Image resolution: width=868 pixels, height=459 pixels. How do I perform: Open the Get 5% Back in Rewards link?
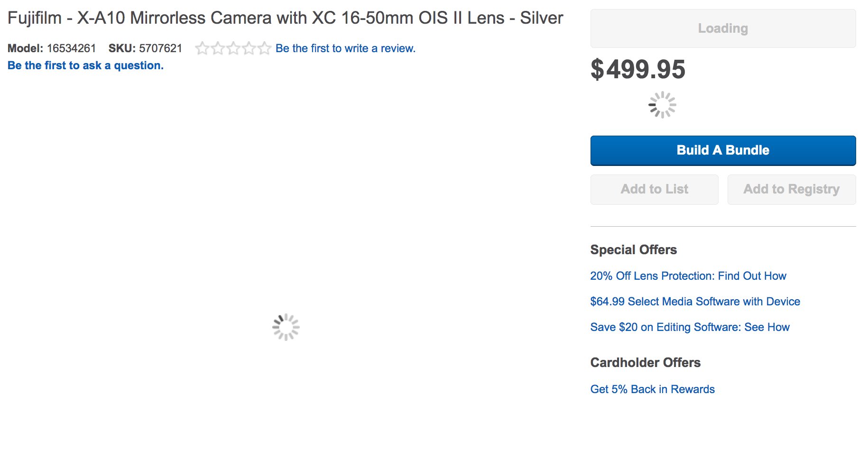tap(652, 389)
